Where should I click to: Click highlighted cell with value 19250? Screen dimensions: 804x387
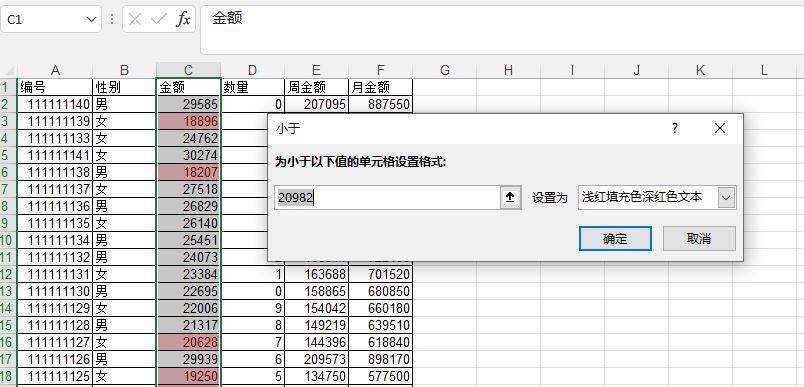(188, 376)
